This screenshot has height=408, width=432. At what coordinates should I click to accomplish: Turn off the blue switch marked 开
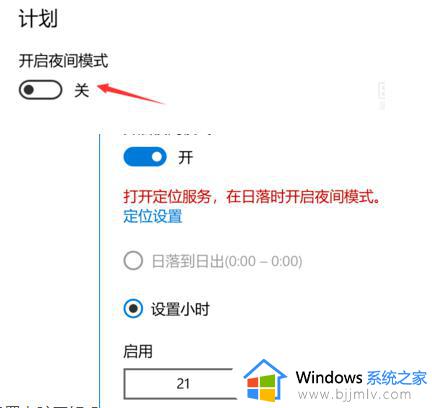(145, 157)
